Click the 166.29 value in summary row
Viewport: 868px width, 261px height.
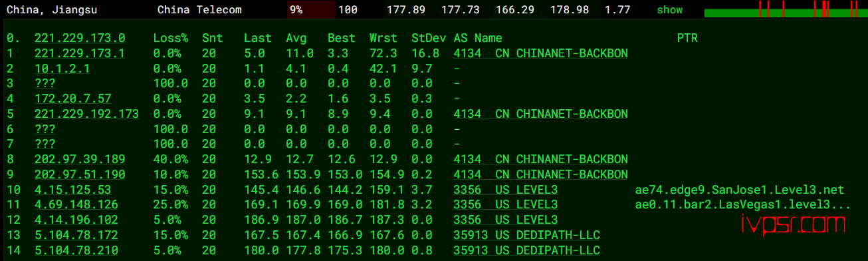click(516, 10)
